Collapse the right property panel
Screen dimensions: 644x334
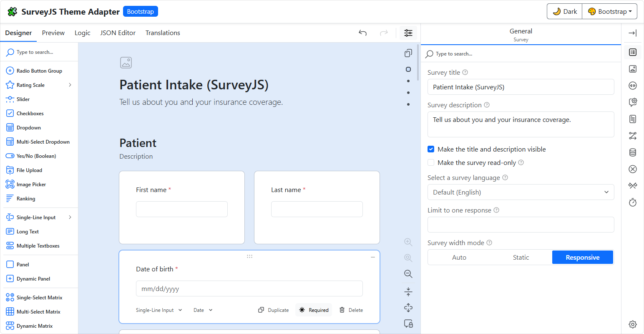(x=633, y=33)
